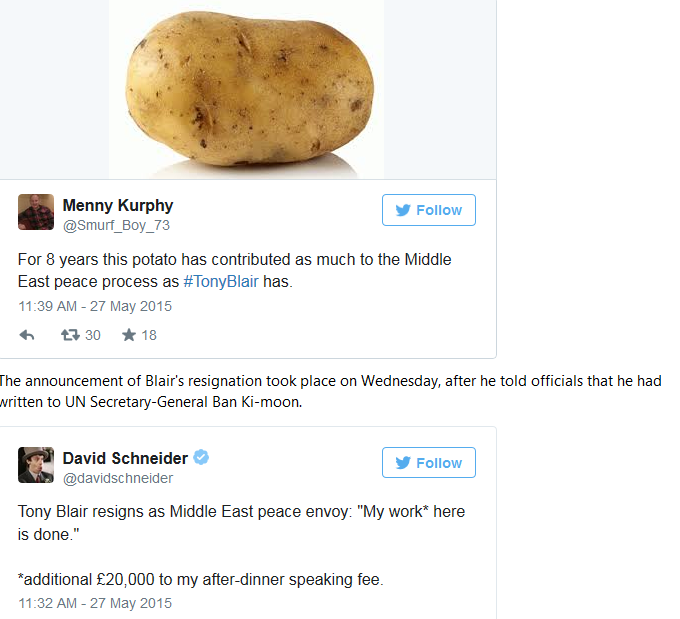Follow David Schneider
680x619 pixels.
click(x=428, y=463)
